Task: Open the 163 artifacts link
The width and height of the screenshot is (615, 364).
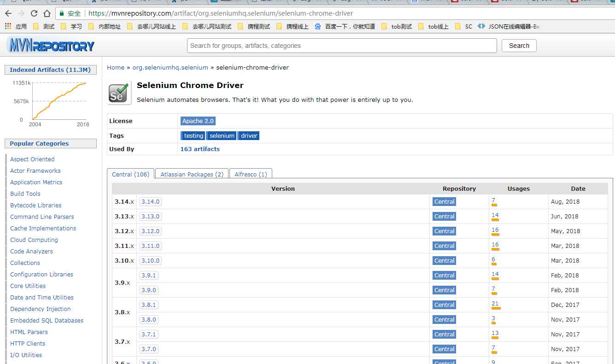Action: pyautogui.click(x=200, y=149)
